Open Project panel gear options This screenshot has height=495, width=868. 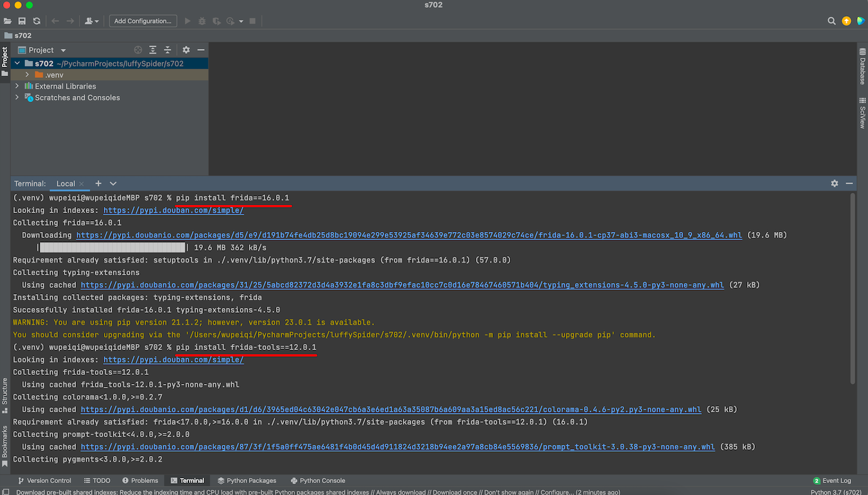(x=186, y=50)
